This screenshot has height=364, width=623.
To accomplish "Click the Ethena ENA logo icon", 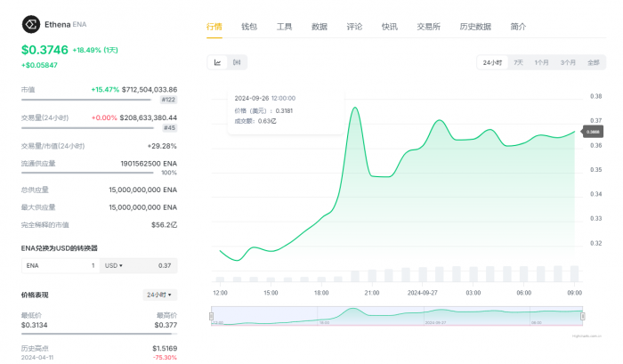I will tap(31, 24).
